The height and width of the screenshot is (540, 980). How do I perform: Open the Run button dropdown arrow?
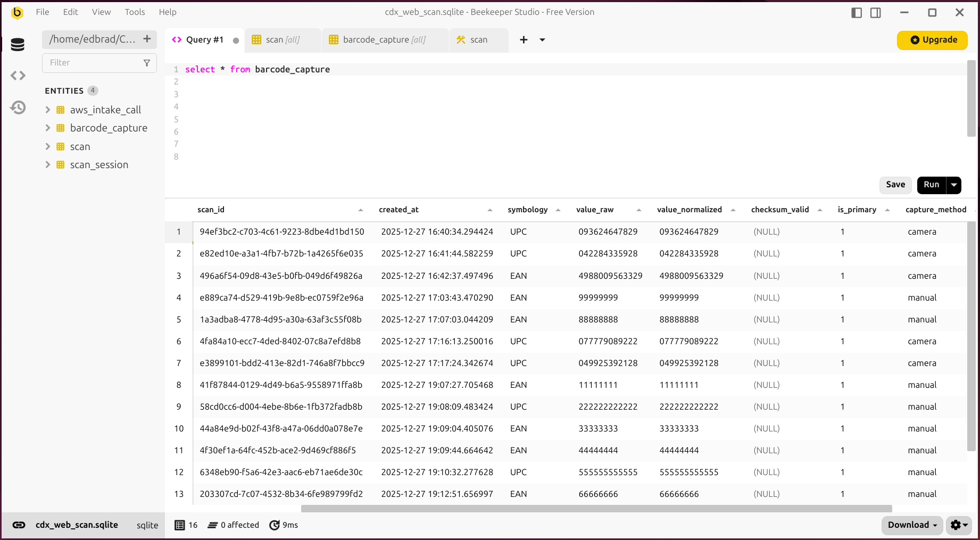pyautogui.click(x=954, y=185)
